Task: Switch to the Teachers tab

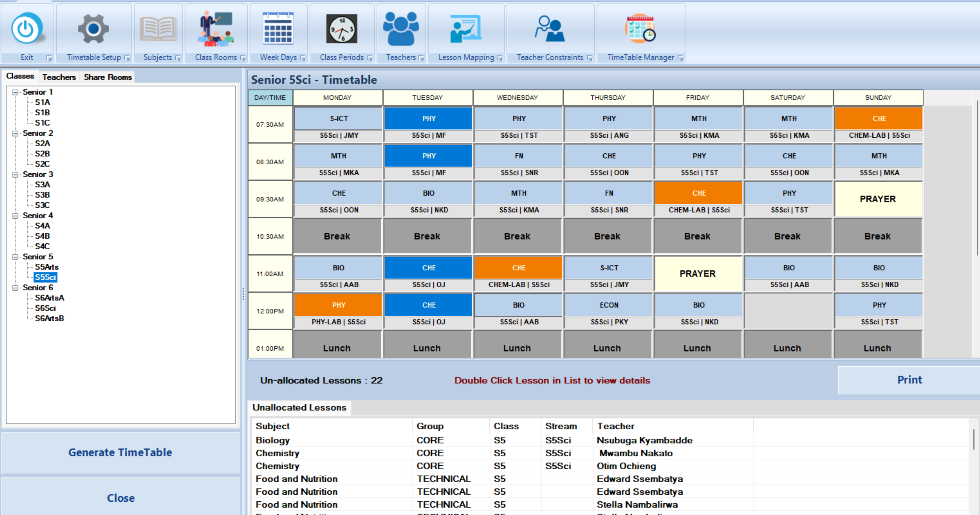Action: pyautogui.click(x=59, y=77)
